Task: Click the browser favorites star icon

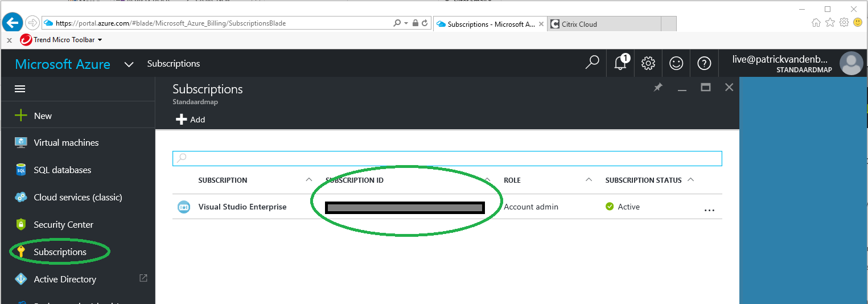Action: click(x=830, y=23)
